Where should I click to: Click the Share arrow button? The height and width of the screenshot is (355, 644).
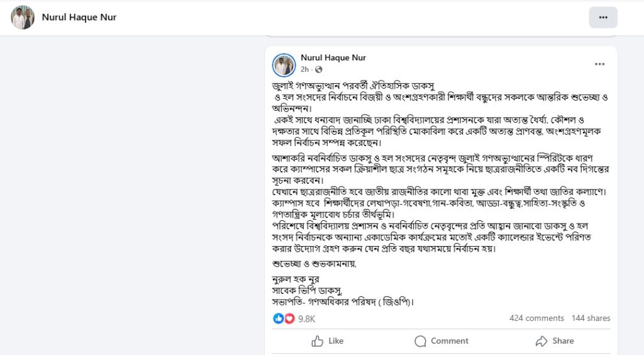click(x=555, y=341)
